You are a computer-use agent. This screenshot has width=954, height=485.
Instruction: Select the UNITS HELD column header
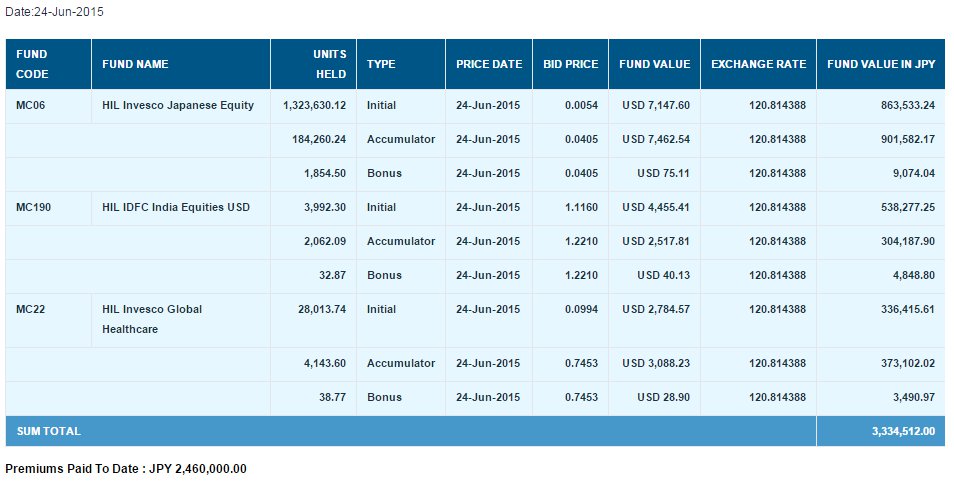click(313, 64)
